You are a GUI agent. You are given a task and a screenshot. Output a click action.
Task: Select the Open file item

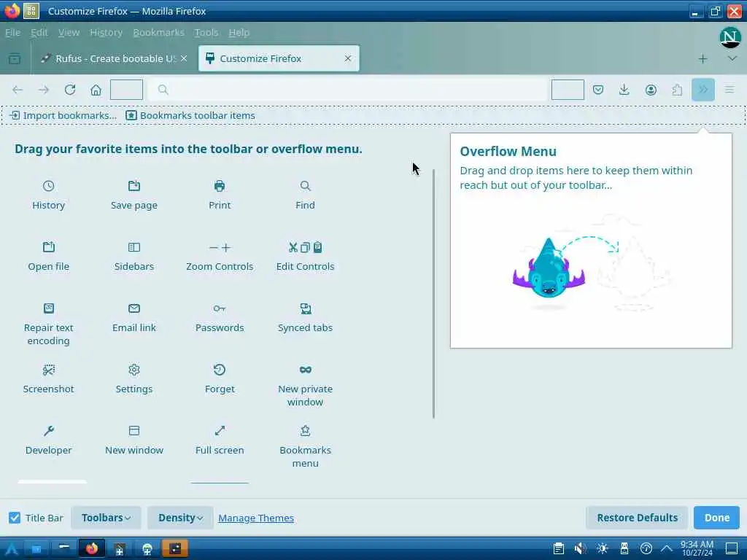pos(48,257)
